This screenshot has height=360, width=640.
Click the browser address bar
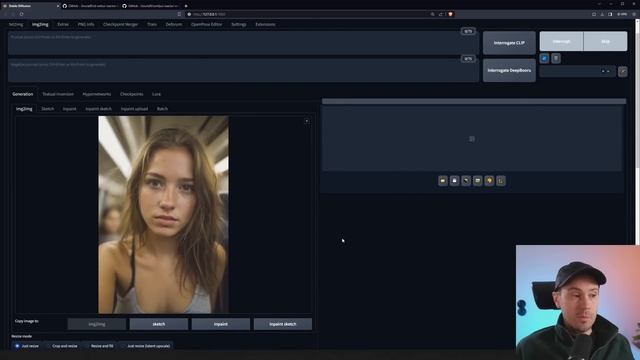310,14
